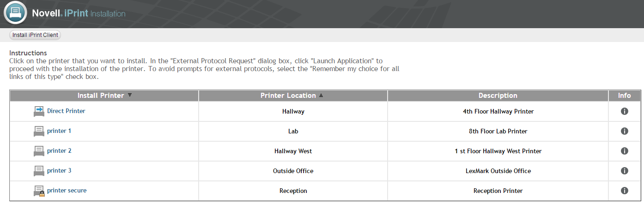The height and width of the screenshot is (204, 644).
Task: View info for printer 3
Action: (624, 171)
